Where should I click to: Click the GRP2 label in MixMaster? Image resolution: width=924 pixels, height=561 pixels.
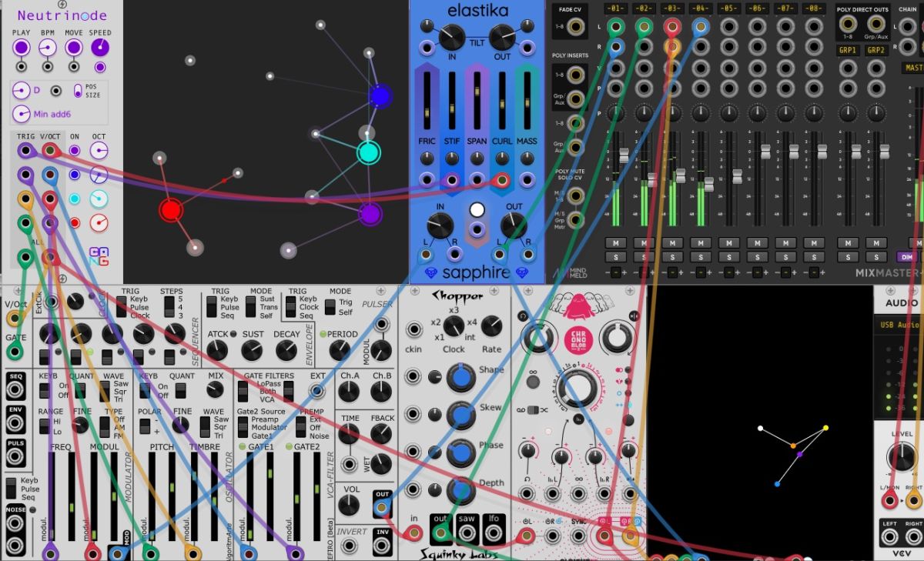pos(875,50)
